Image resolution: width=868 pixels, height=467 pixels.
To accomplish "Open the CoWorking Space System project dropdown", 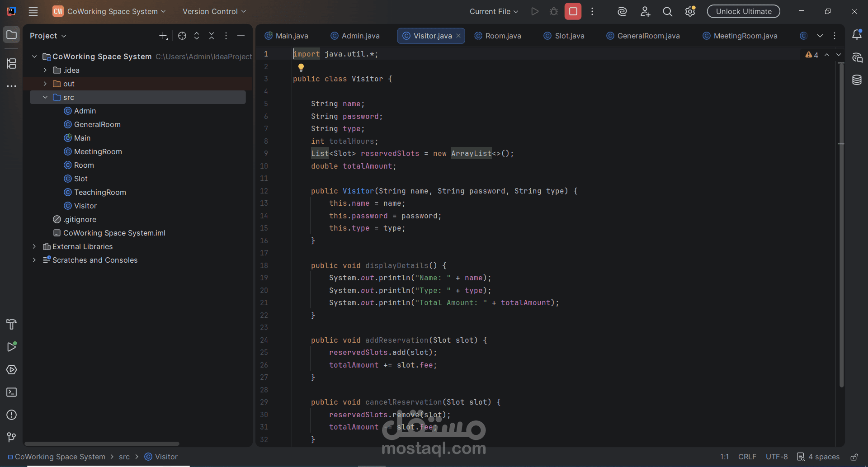I will (109, 11).
